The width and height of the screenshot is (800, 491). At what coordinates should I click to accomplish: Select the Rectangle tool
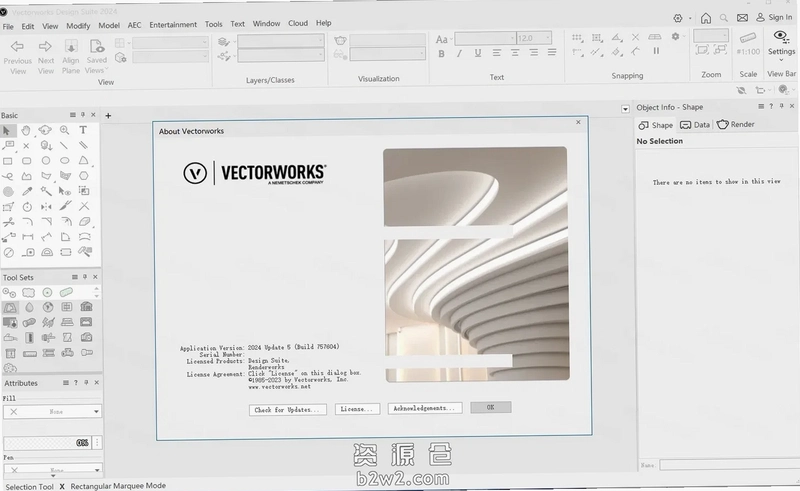coord(8,161)
